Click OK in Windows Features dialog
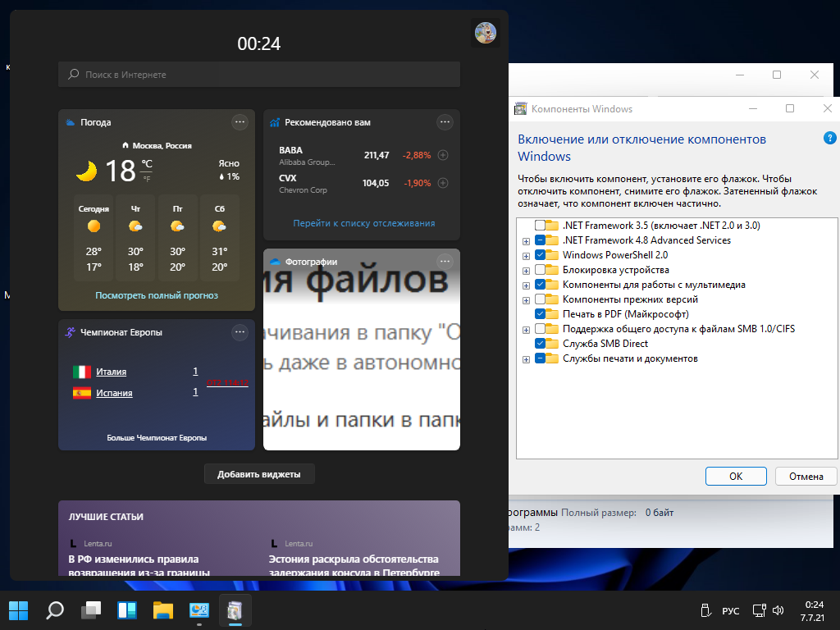Image resolution: width=840 pixels, height=630 pixels. click(736, 477)
